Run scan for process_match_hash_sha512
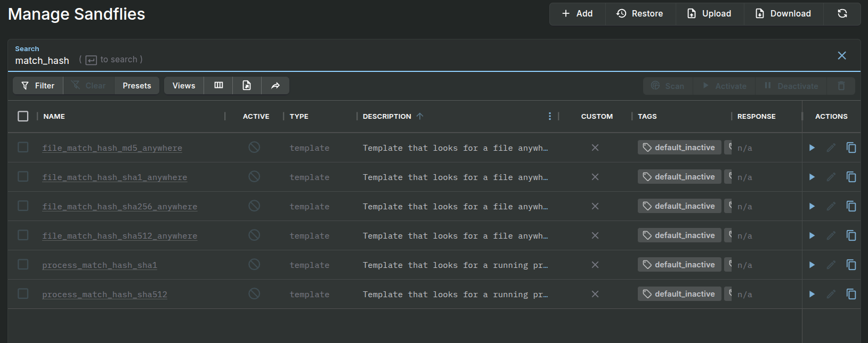This screenshot has width=868, height=343. click(x=812, y=294)
